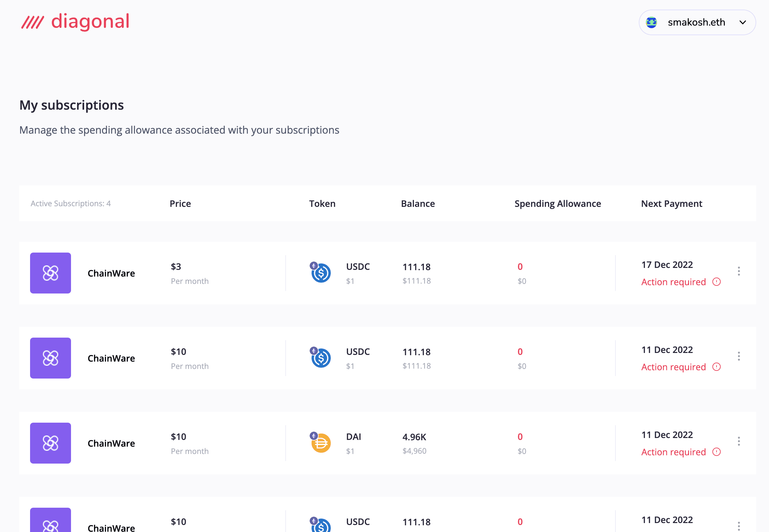The width and height of the screenshot is (769, 532).
Task: Click the Token column header
Action: tap(322, 204)
